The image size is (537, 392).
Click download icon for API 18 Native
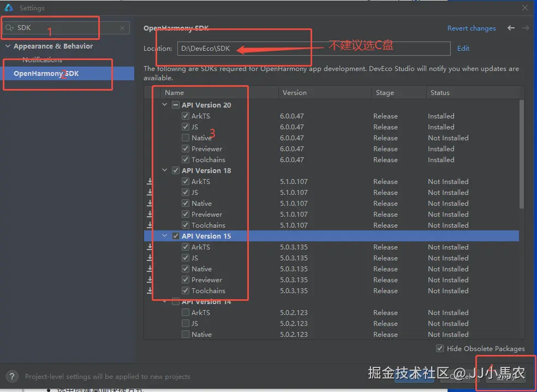click(x=150, y=203)
